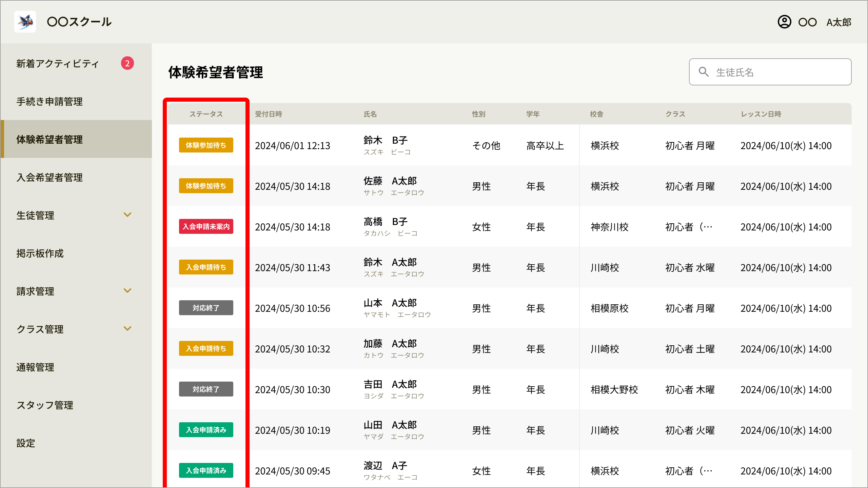The width and height of the screenshot is (868, 488).
Task: Open 入会希望者管理 menu item
Action: (x=50, y=177)
